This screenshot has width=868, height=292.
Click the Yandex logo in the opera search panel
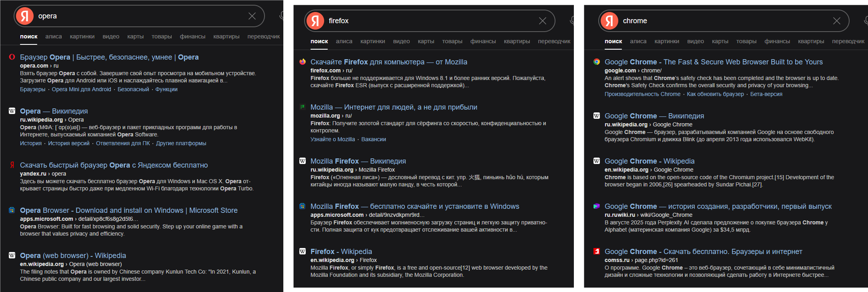click(x=25, y=16)
